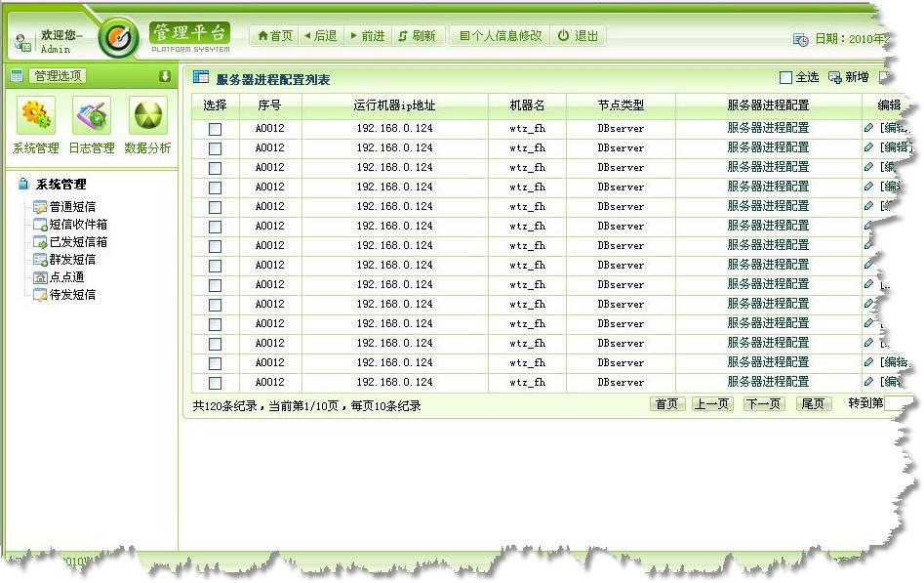Click the 节点类型 column header
The image size is (924, 583).
click(621, 105)
